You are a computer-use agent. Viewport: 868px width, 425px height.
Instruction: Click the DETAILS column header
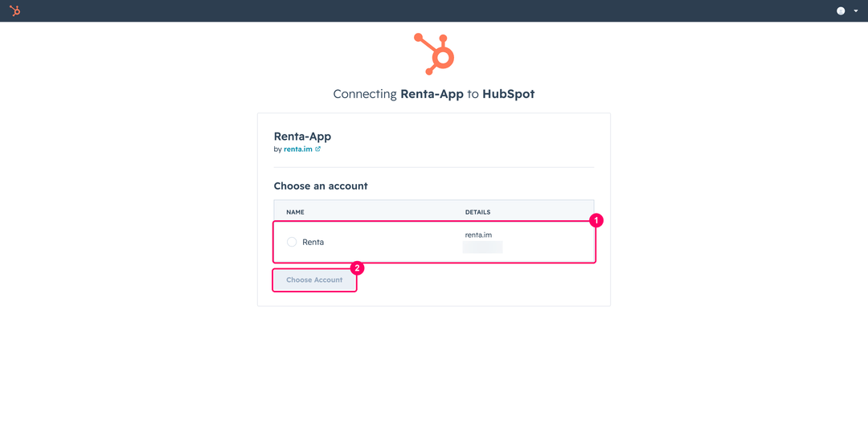point(477,212)
